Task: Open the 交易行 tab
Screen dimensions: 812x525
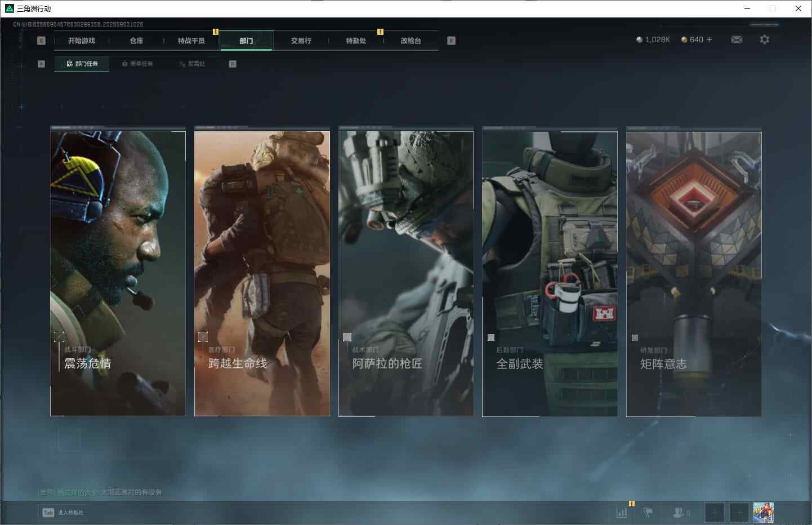Action: [301, 41]
